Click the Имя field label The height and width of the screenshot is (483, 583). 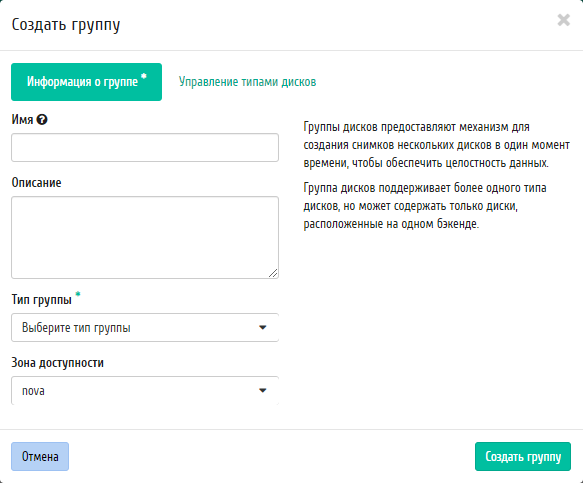22,120
